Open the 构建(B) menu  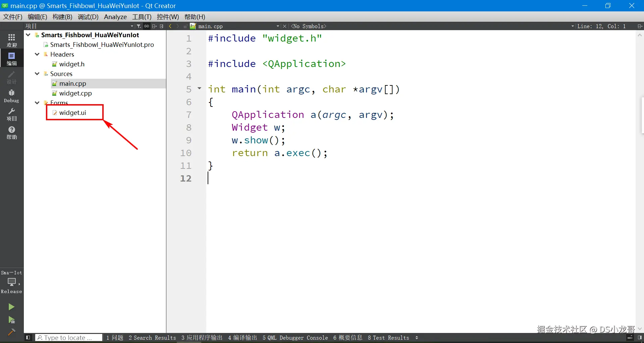click(62, 17)
